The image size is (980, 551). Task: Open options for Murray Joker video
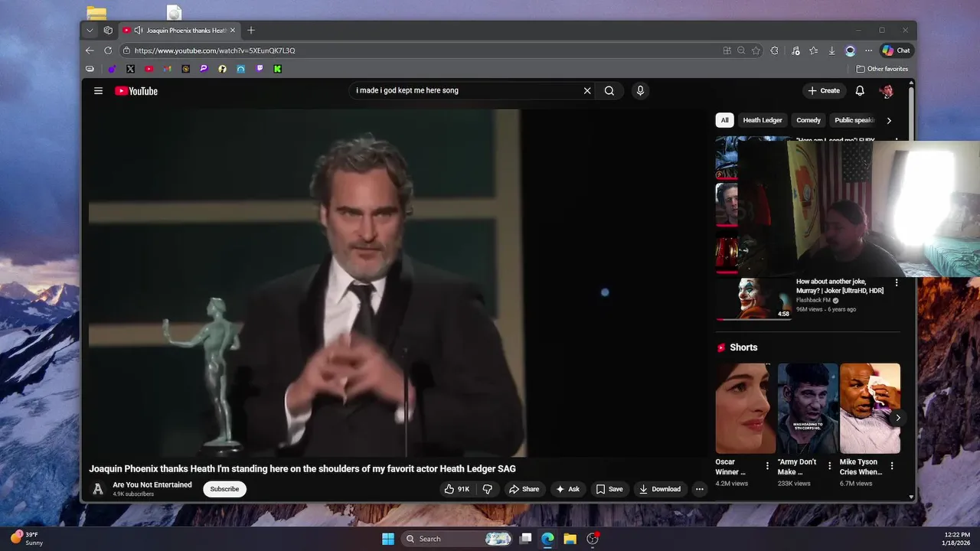tap(897, 283)
